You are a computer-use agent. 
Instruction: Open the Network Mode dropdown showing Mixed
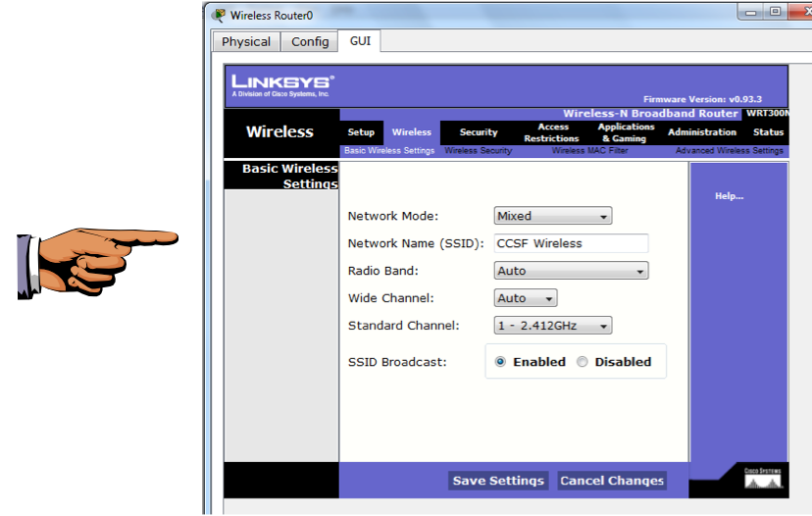coord(552,216)
